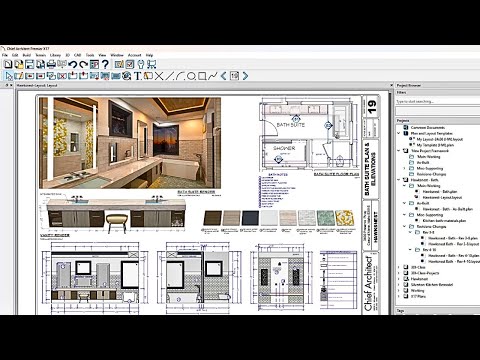The height and width of the screenshot is (360, 480).
Task: Collapse the Hawksnest - Bath project node
Action: (399, 180)
